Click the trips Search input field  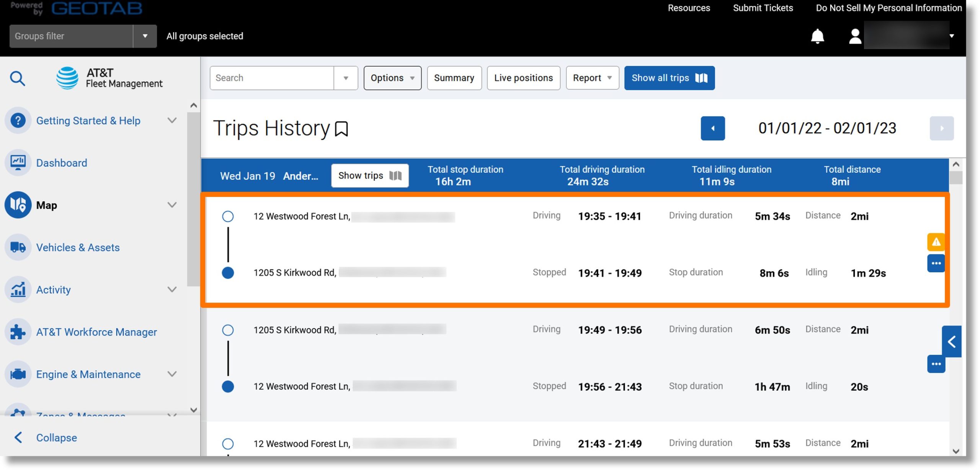(272, 78)
